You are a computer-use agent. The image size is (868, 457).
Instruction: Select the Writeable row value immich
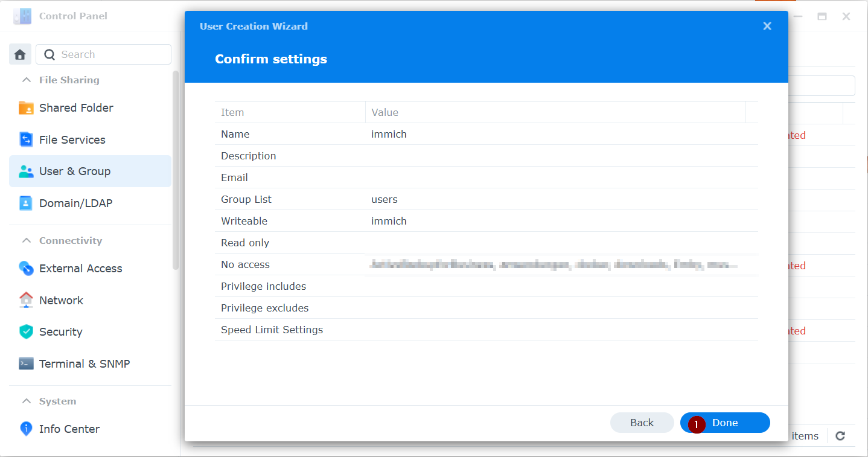pyautogui.click(x=389, y=221)
